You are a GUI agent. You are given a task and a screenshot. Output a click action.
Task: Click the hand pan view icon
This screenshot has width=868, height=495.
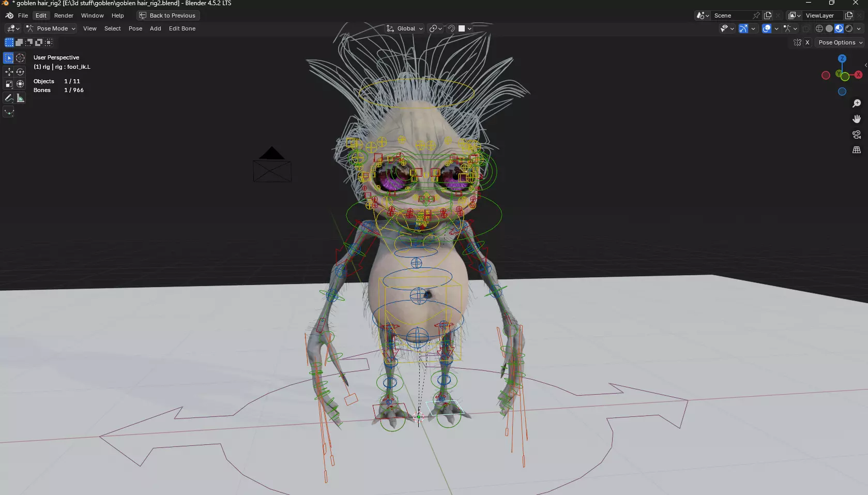click(x=857, y=119)
